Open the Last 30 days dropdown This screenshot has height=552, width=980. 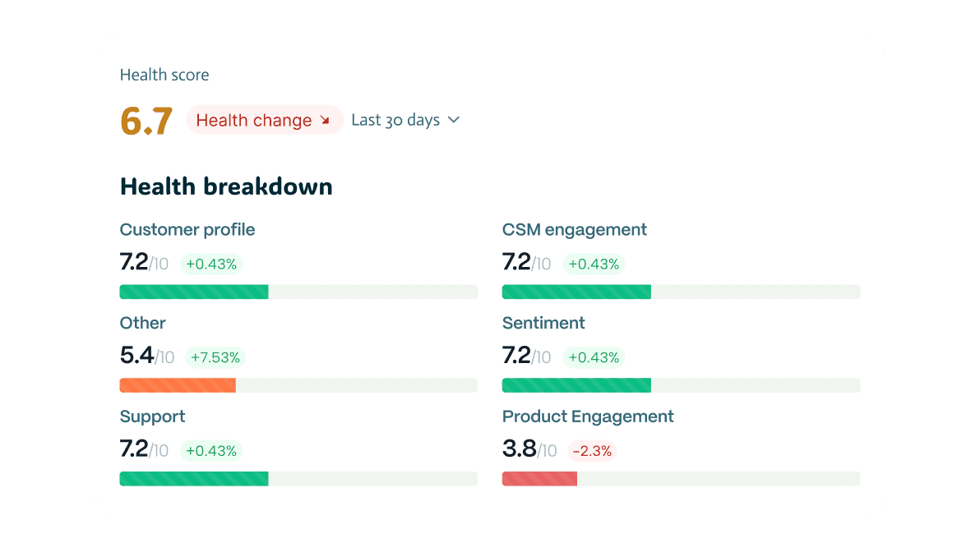pyautogui.click(x=395, y=120)
